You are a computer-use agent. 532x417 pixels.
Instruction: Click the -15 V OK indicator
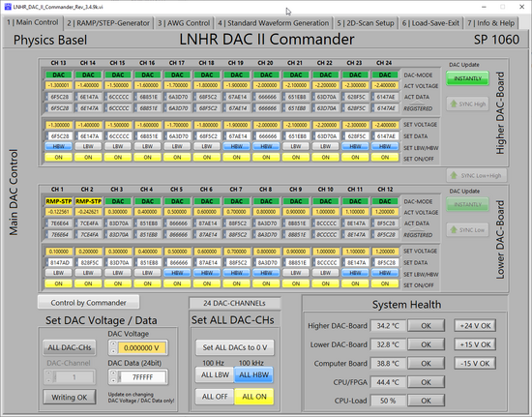point(475,364)
